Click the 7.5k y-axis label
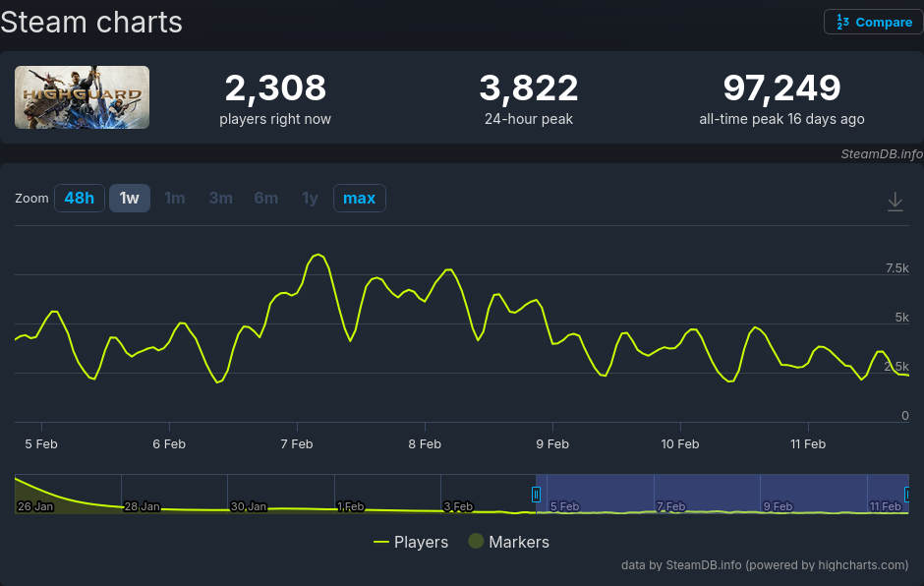The height and width of the screenshot is (586, 924). pyautogui.click(x=896, y=268)
